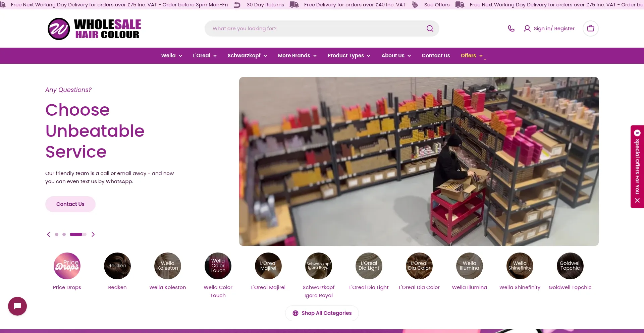Click the L'Oreal Dia Light circle
Viewport: 644px width, 333px height.
click(x=369, y=266)
